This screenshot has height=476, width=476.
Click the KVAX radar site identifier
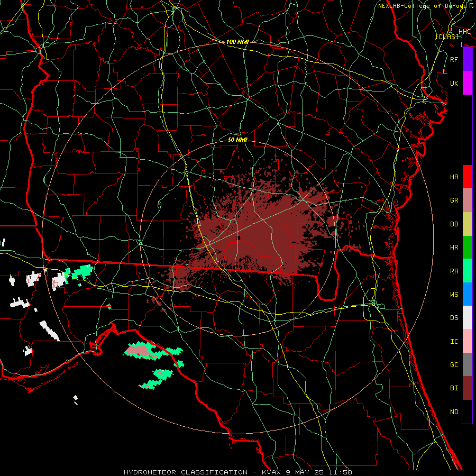(271, 472)
